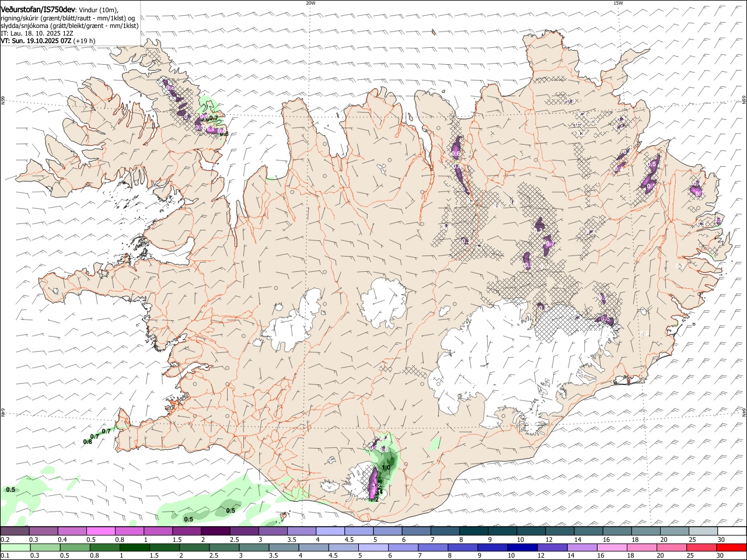This screenshot has width=747, height=560.
Task: Click the (+19 h) forecast offset text
Action: (85, 41)
